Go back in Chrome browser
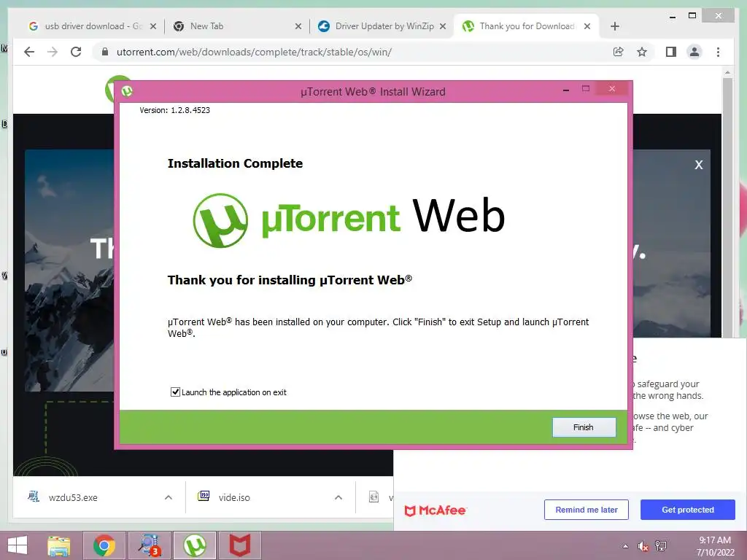Image resolution: width=747 pixels, height=560 pixels. click(29, 52)
